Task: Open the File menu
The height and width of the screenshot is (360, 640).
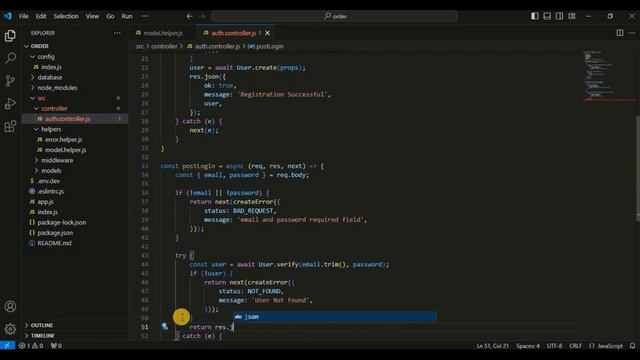Action: click(24, 16)
